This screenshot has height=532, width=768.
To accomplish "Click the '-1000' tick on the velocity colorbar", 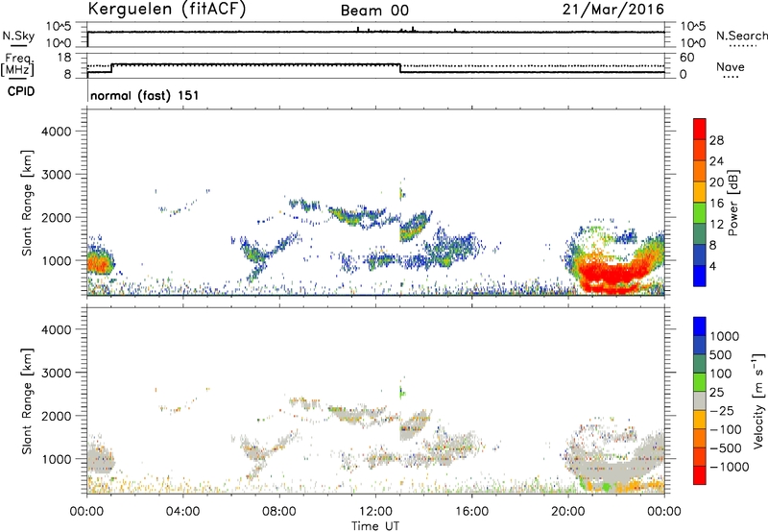I will coord(729,467).
